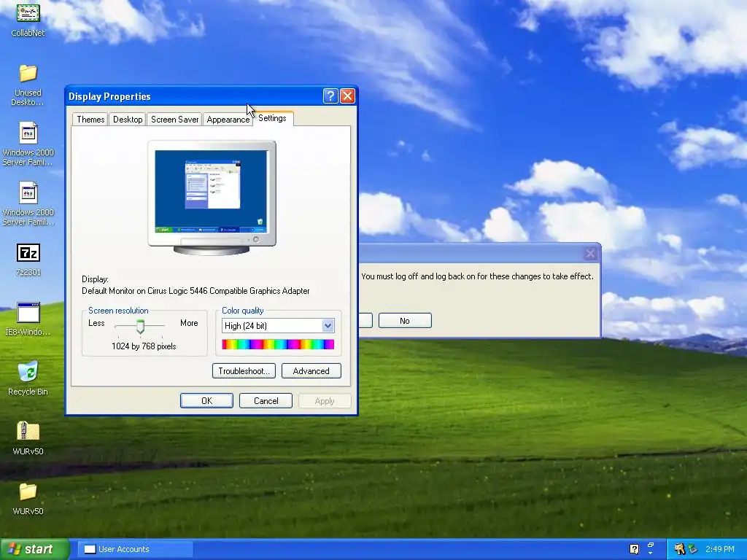This screenshot has width=747, height=560.
Task: Click No in the log off prompt
Action: click(405, 321)
